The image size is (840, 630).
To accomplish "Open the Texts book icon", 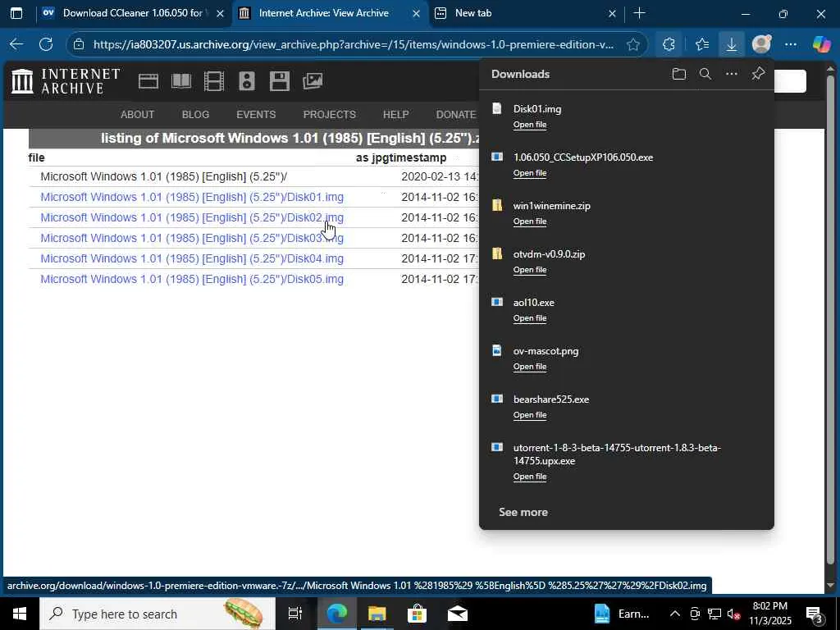I will pyautogui.click(x=181, y=81).
